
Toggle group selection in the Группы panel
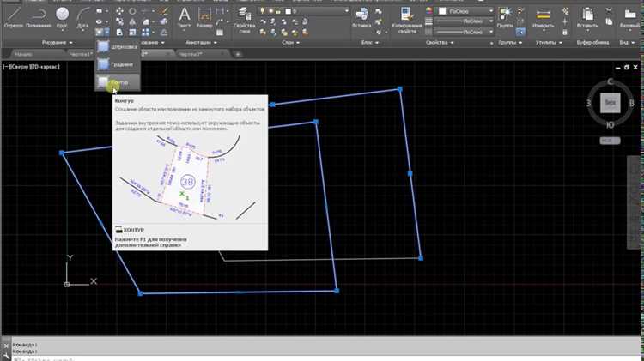(520, 32)
